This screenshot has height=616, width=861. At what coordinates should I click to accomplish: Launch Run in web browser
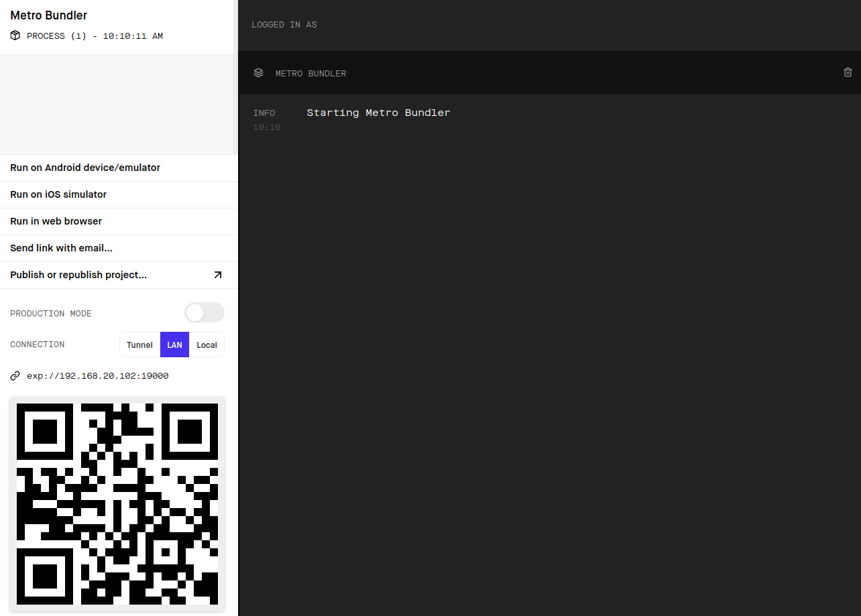tap(119, 221)
